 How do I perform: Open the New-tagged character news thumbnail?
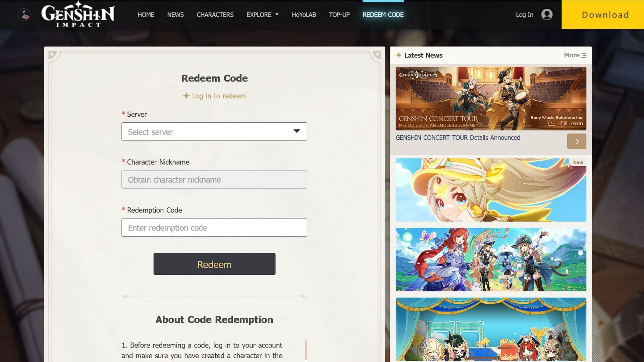pyautogui.click(x=491, y=190)
